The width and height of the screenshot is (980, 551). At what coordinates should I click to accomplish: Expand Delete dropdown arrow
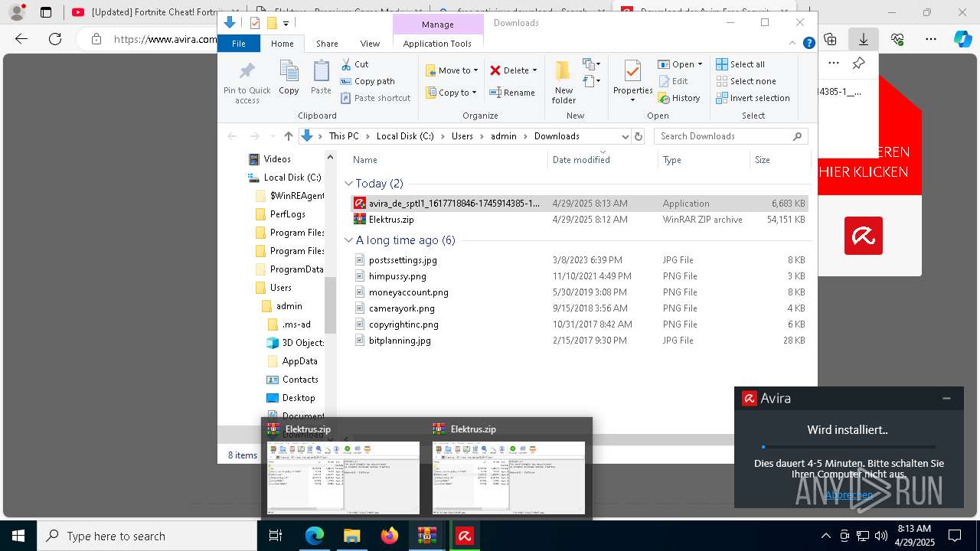coord(534,70)
